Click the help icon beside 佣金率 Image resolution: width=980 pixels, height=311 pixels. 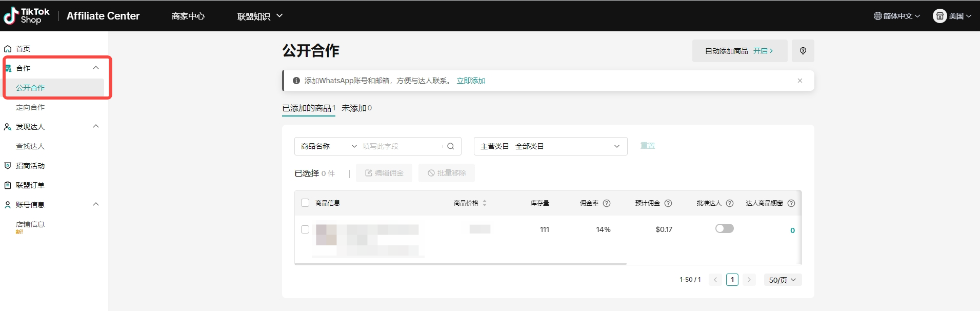(607, 203)
